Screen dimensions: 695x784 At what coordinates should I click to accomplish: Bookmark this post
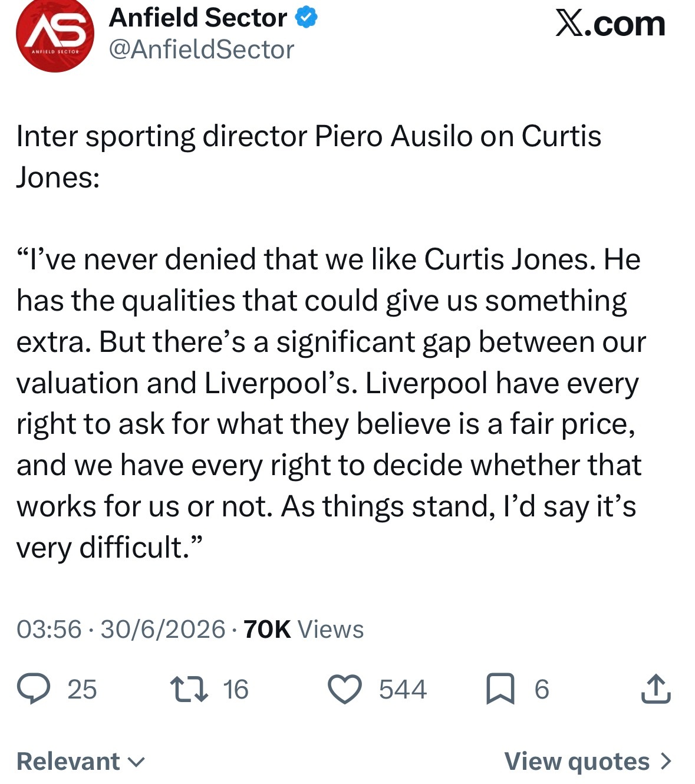coord(500,690)
